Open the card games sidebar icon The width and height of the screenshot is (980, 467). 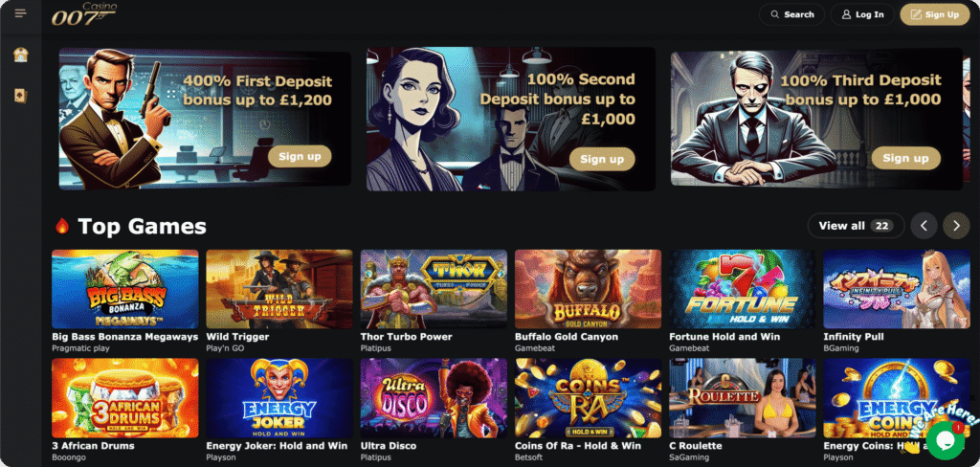click(x=21, y=96)
